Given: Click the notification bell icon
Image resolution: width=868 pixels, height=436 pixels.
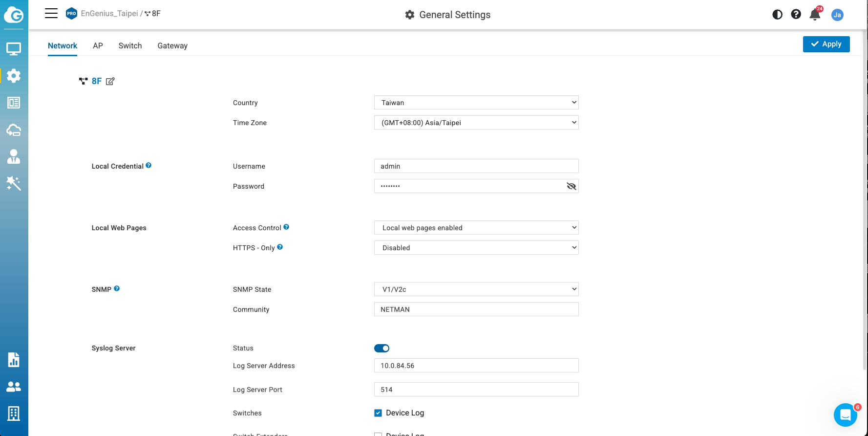Looking at the screenshot, I should [815, 15].
